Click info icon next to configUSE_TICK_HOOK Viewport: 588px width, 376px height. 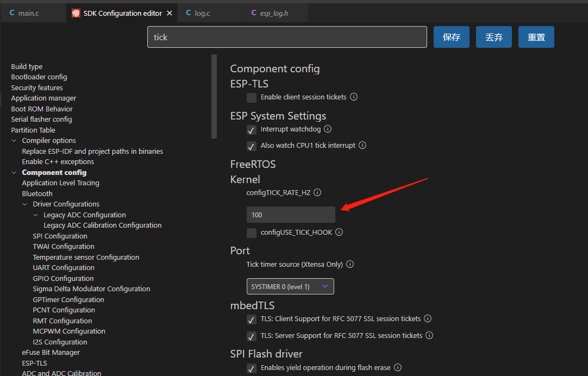339,233
